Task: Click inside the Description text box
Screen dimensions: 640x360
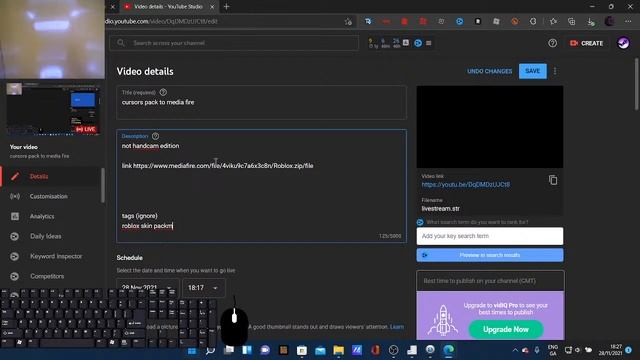Action: click(x=261, y=186)
